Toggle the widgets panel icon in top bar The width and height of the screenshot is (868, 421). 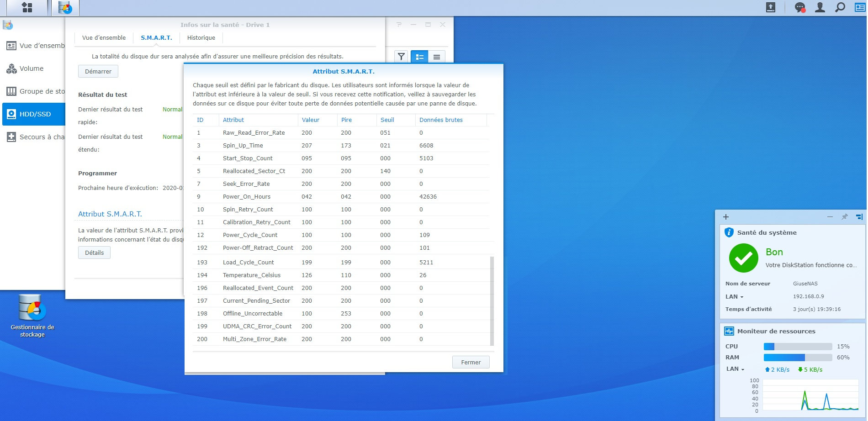(x=860, y=7)
